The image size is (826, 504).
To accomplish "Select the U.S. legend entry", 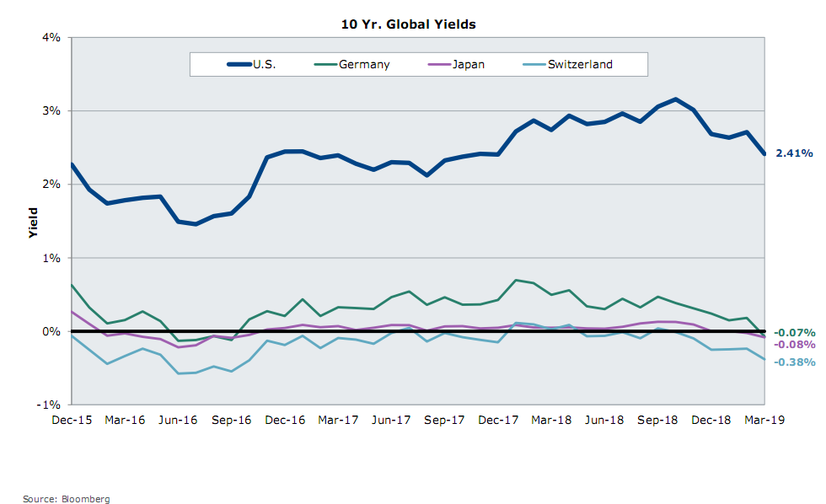I will click(251, 64).
